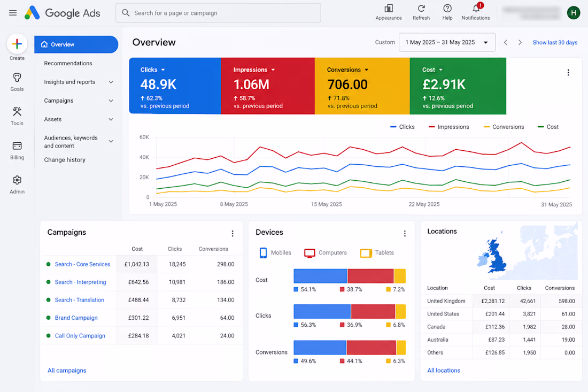This screenshot has width=588, height=392.
Task: Open the Admin gear icon
Action: [17, 180]
